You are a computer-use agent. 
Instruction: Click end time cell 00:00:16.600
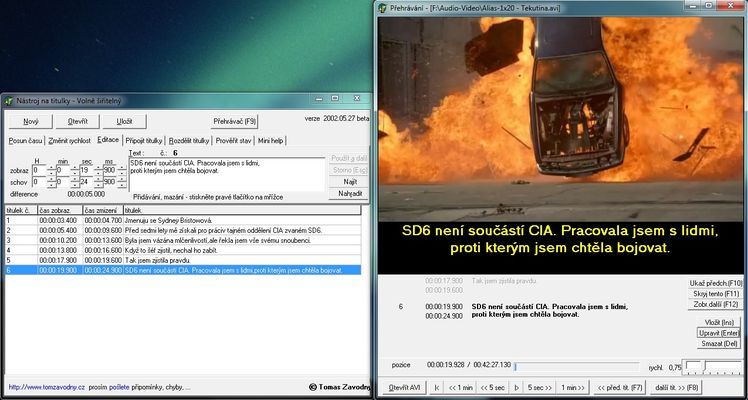click(103, 250)
